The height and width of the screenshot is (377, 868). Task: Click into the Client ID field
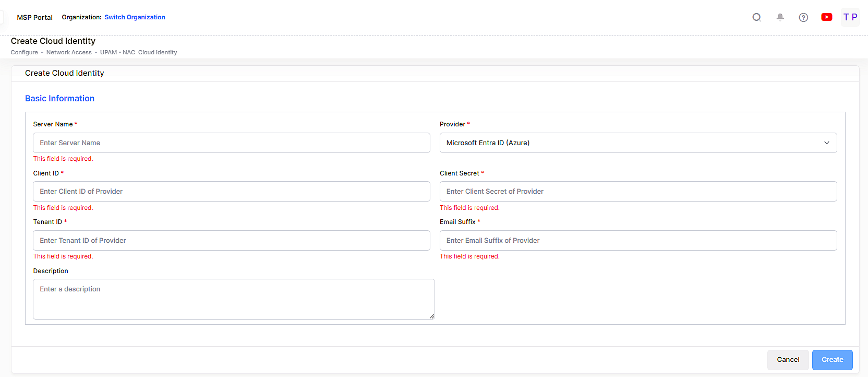tap(231, 192)
